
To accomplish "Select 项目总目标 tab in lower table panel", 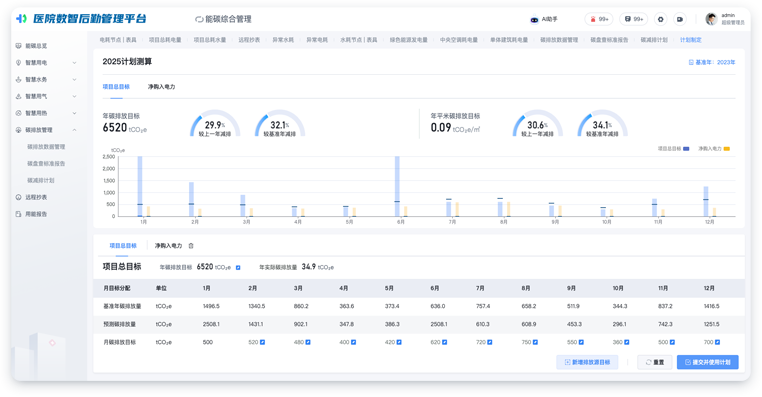I will tap(123, 246).
